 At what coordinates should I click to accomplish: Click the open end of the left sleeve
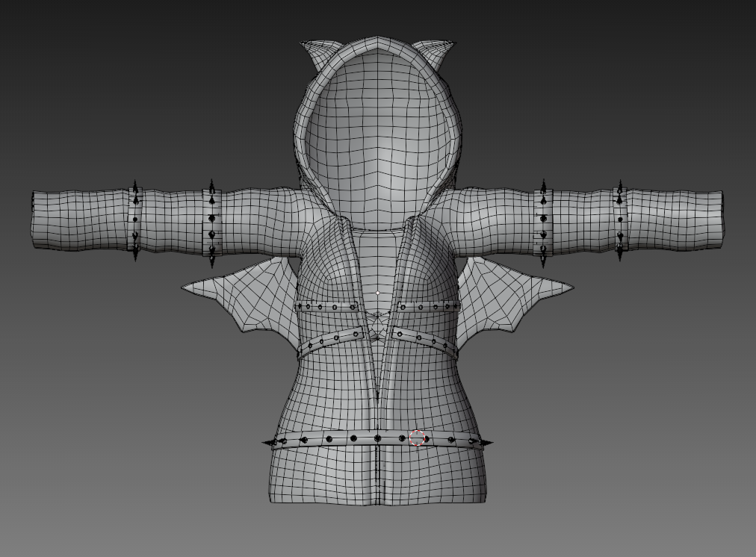click(x=34, y=220)
